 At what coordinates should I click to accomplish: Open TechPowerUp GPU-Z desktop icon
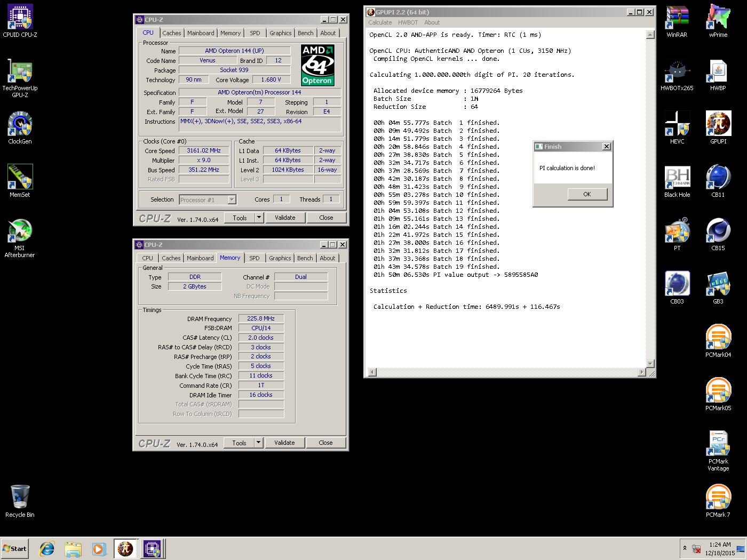tap(20, 78)
